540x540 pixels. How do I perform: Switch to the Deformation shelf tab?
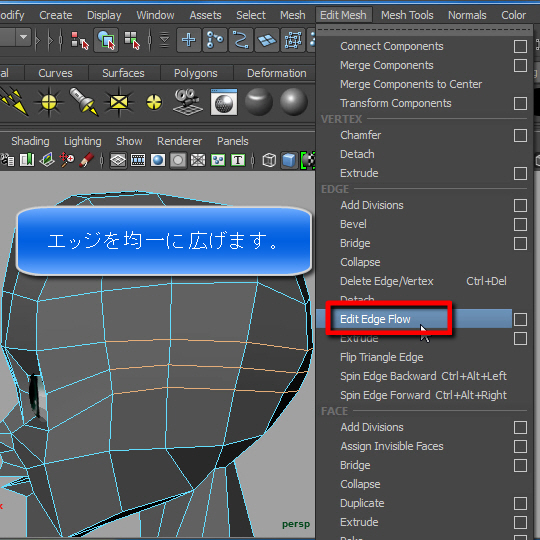[277, 73]
